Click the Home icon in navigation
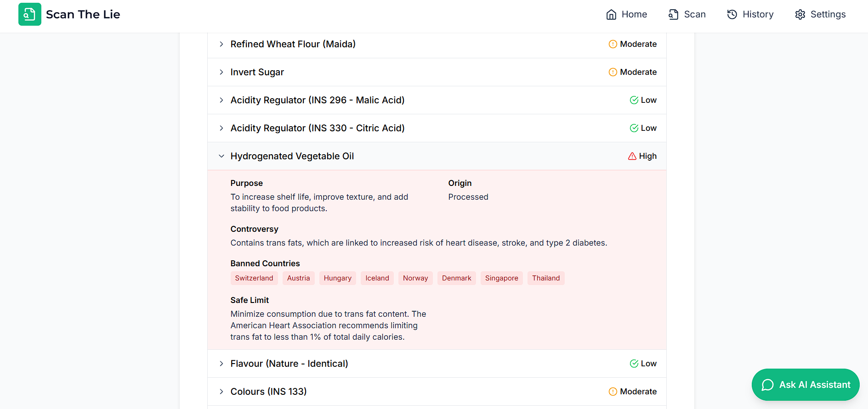 611,15
